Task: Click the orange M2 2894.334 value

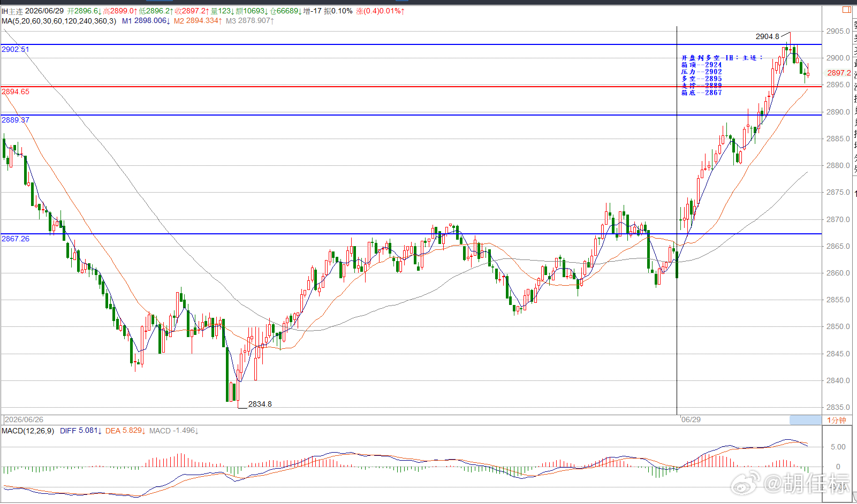Action: click(198, 21)
